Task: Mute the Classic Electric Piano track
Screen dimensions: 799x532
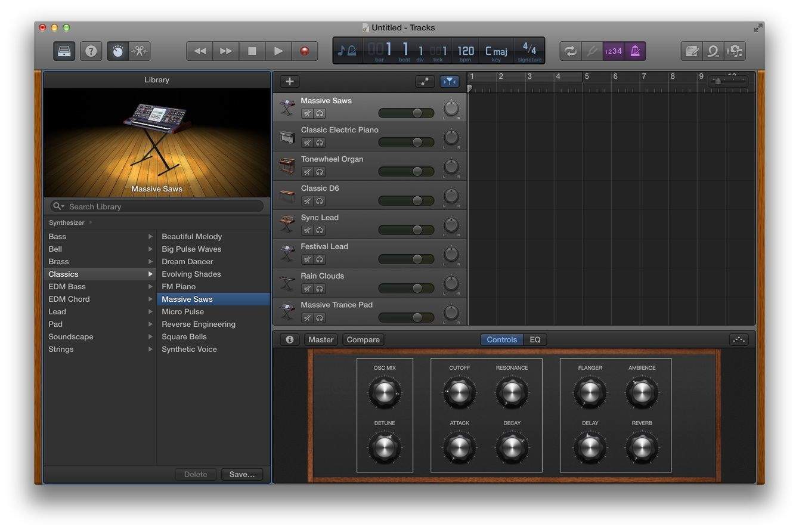Action: pos(307,143)
